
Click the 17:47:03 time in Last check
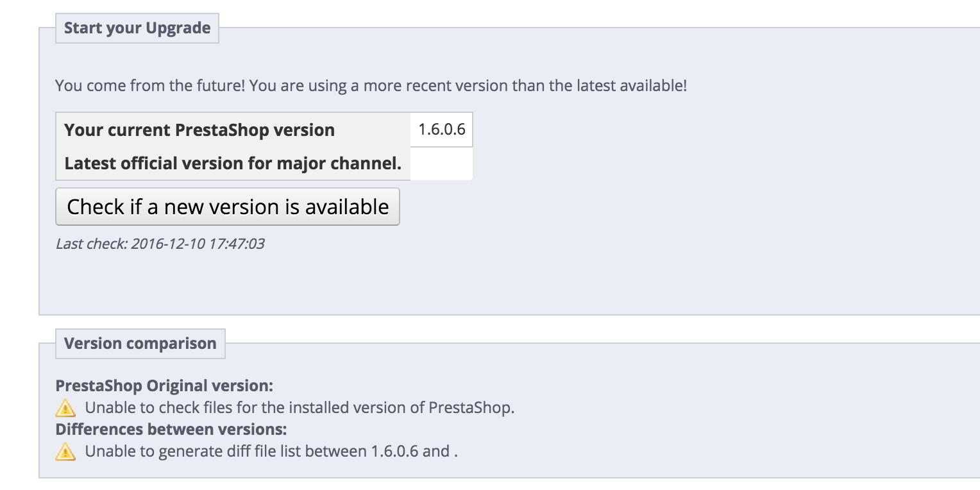click(237, 244)
